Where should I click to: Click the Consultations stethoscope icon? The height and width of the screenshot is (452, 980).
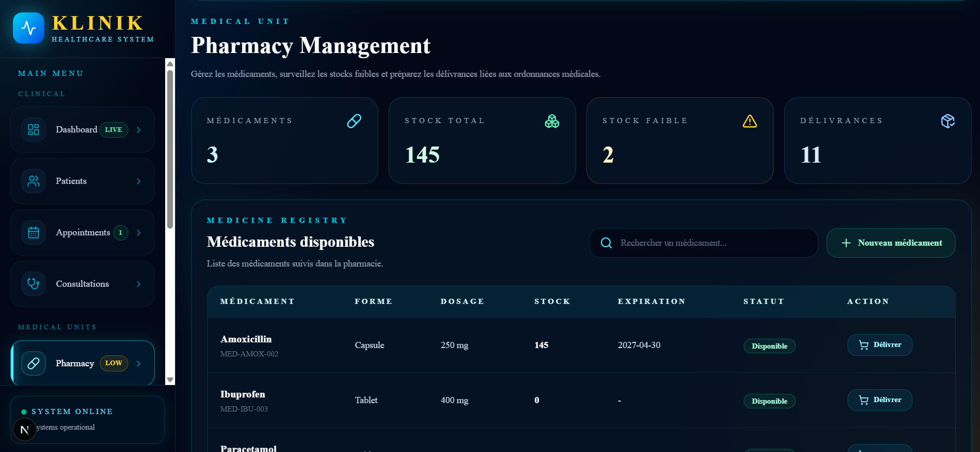tap(33, 284)
